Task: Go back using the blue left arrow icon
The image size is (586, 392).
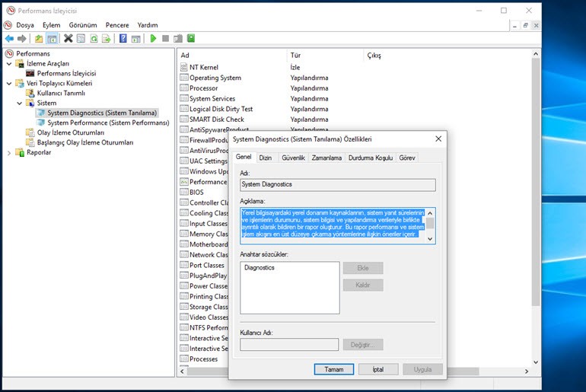Action: (x=10, y=38)
